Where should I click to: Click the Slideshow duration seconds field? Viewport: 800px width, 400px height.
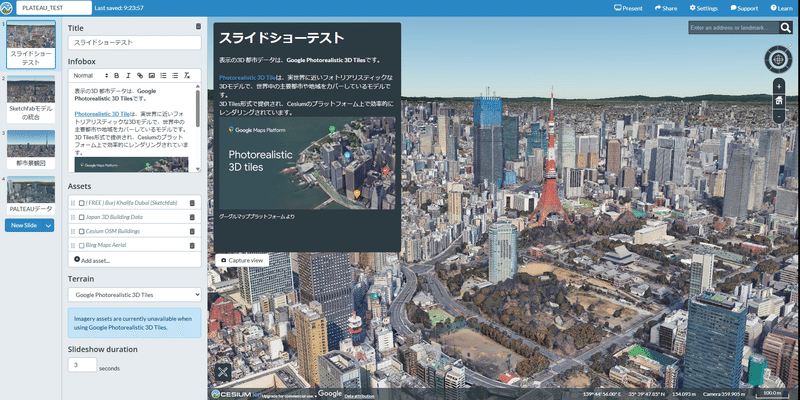coord(82,365)
